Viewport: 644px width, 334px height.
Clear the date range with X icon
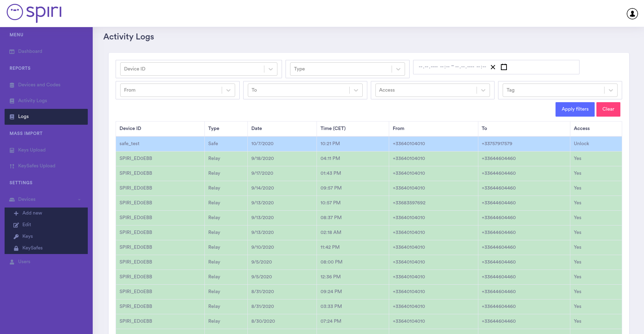[x=493, y=67]
